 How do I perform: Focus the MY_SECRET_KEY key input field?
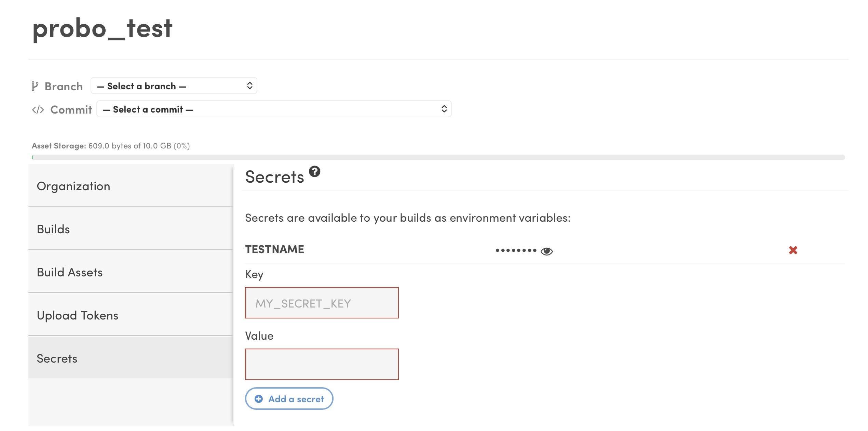point(322,303)
